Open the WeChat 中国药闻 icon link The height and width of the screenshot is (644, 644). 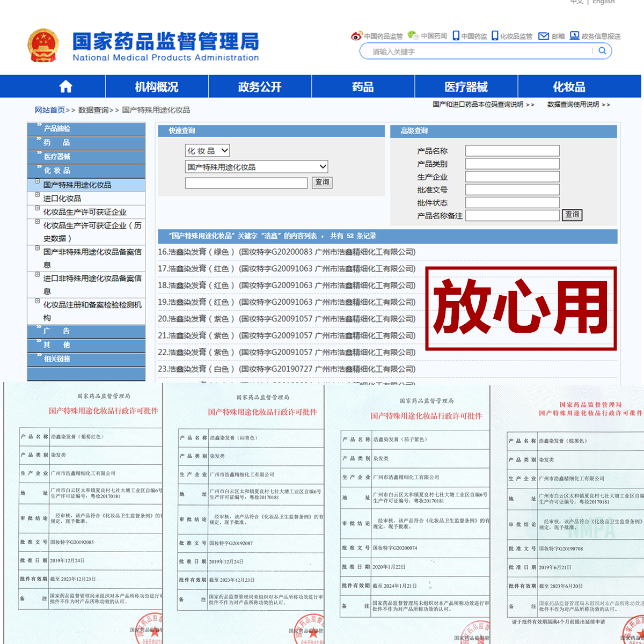coord(413,35)
